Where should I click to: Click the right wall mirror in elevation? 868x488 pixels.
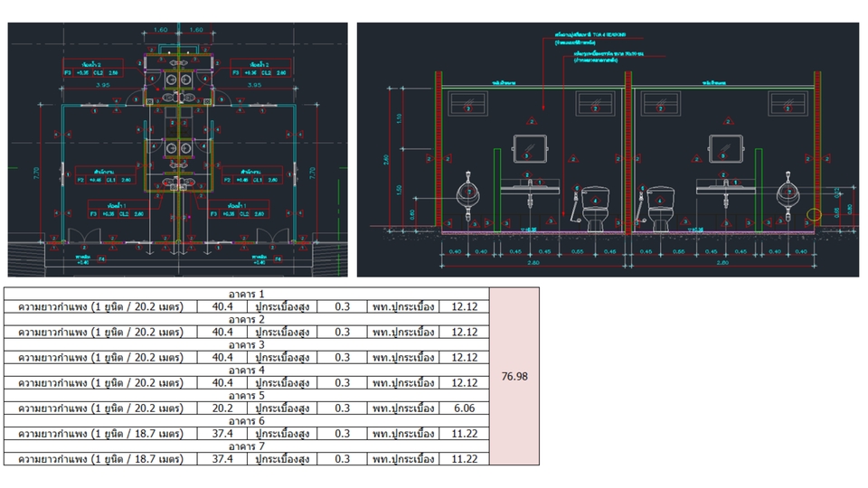(726, 147)
